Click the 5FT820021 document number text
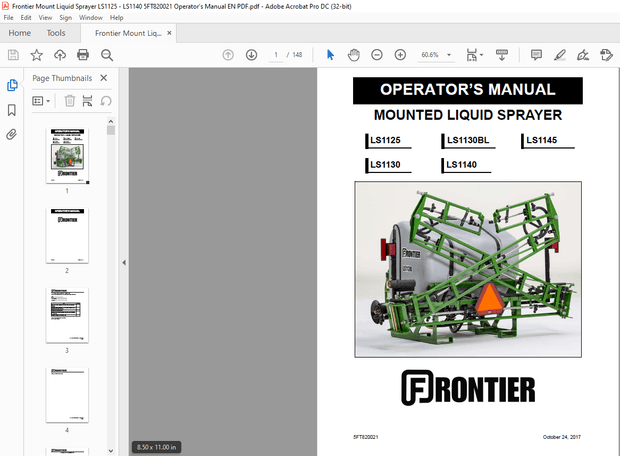Screen dimensions: 620x456 (366, 437)
